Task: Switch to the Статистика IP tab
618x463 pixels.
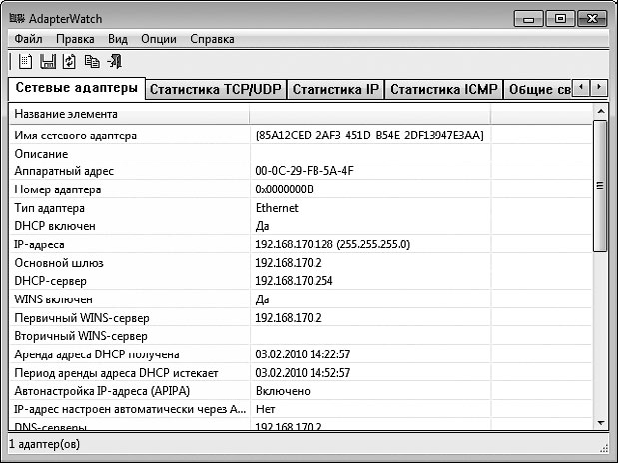Action: coord(335,90)
